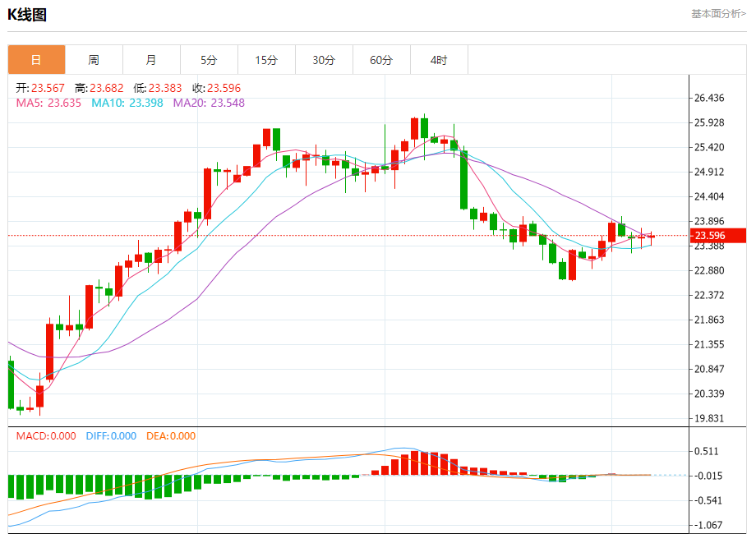Screen dimensions: 756x534
Task: Click the -0.015 MACD axis label
Action: [x=708, y=476]
